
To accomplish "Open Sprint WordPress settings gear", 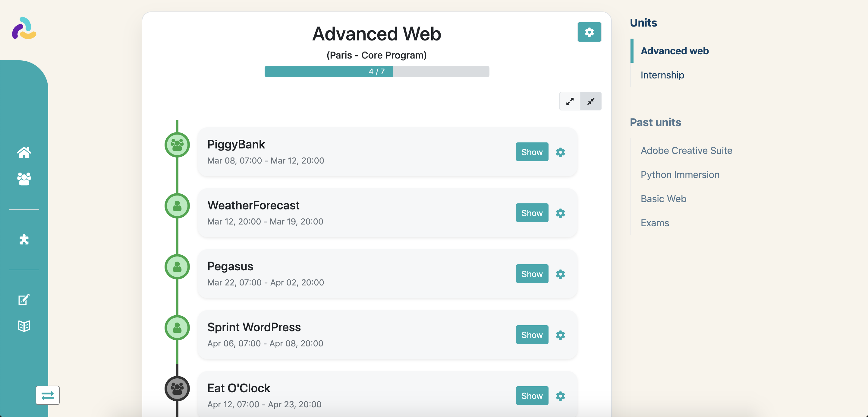I will pyautogui.click(x=560, y=335).
